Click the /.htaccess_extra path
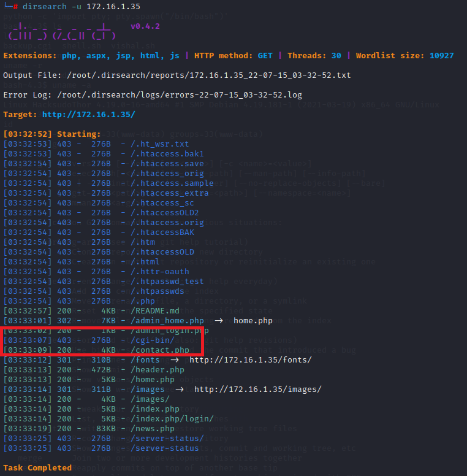 coord(170,193)
